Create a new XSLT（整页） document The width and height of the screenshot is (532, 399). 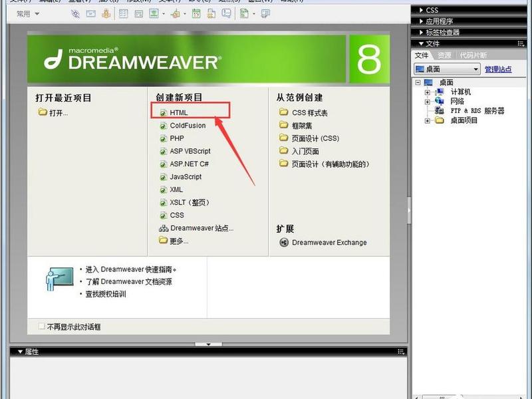click(190, 203)
